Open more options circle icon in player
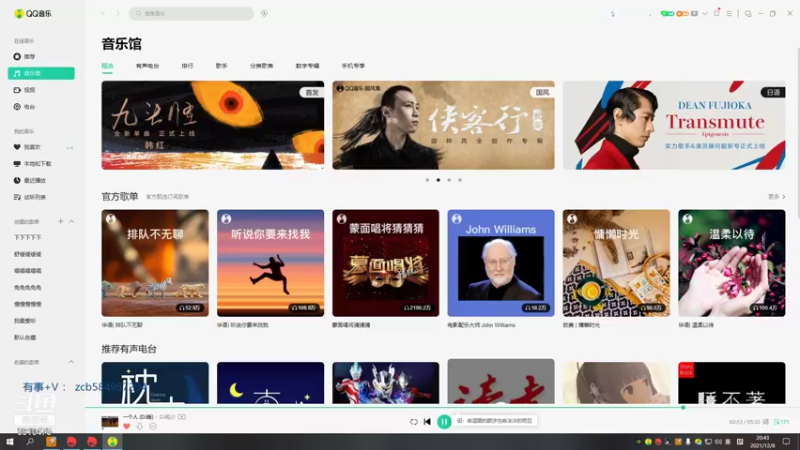This screenshot has width=800, height=450. click(153, 427)
